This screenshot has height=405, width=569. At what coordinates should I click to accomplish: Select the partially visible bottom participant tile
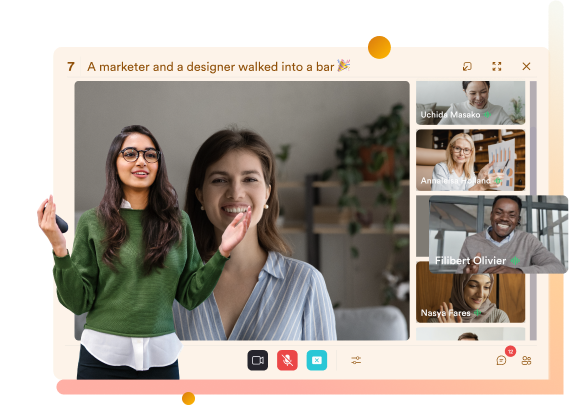[470, 334]
